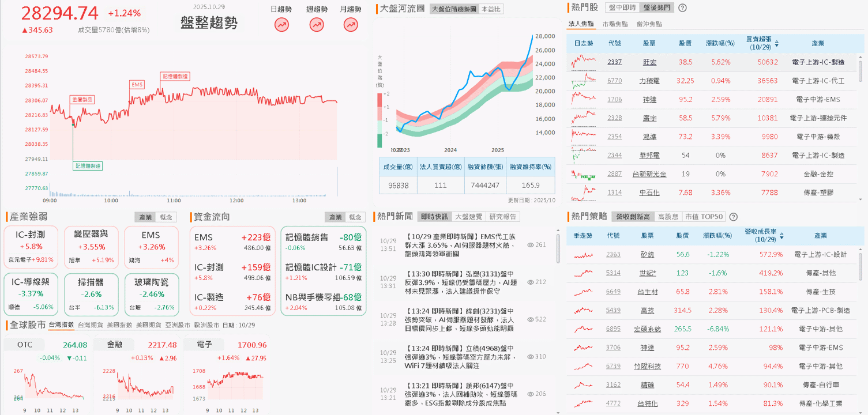Viewport: 868px width, 415px height.
Task: Open the EMS代工族群 industry news article
Action: point(460,245)
